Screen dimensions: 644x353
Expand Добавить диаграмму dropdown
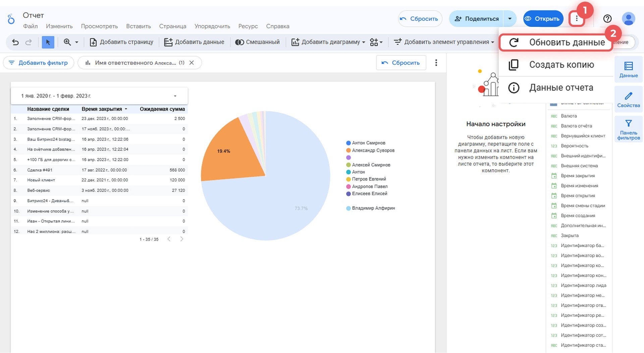328,42
